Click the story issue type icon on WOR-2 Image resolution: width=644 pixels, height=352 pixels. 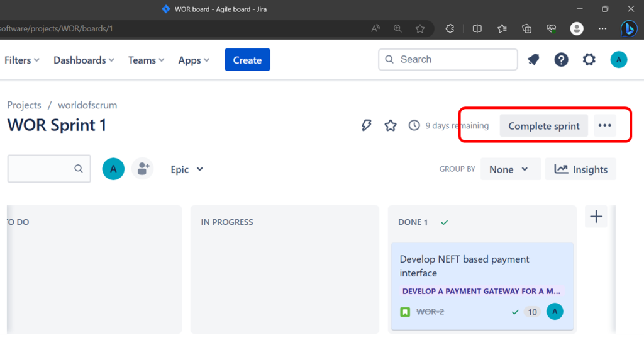tap(405, 312)
